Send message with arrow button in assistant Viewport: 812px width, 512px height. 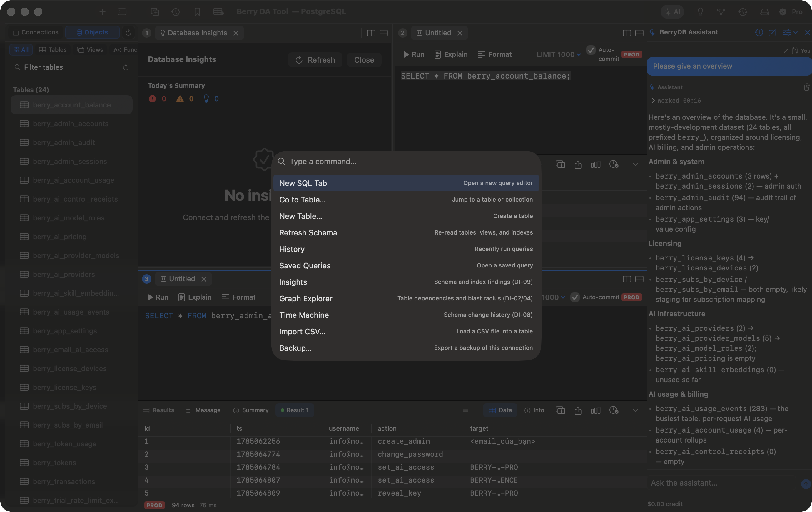pos(806,484)
